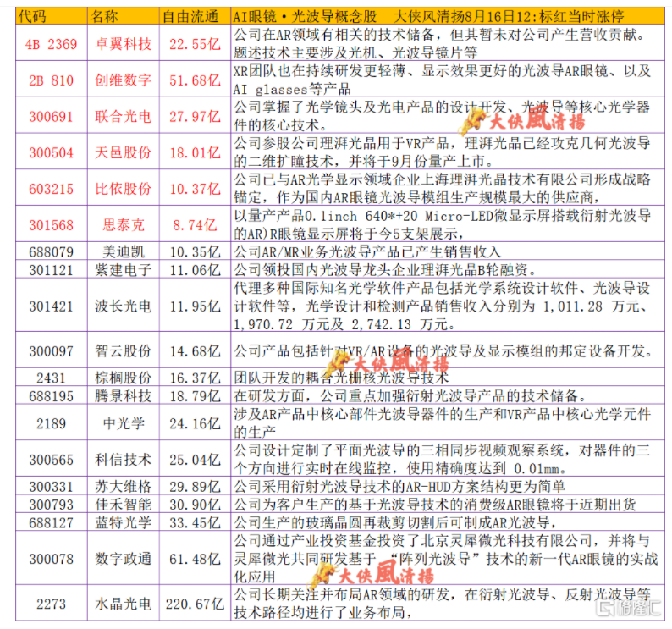The image size is (672, 629).
Task: Select code cell '300504'
Action: coord(52,152)
